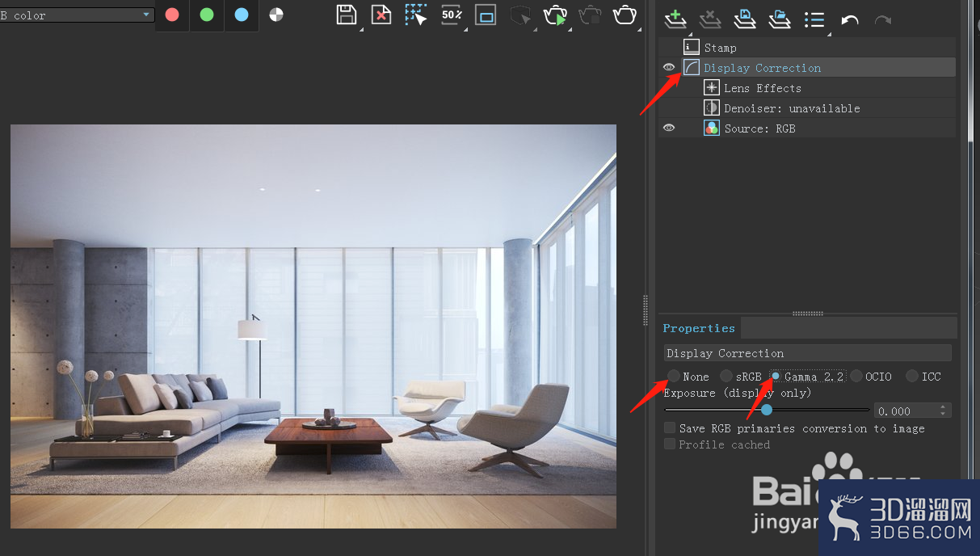This screenshot has width=980, height=556.
Task: Click the dimmed redo arrow
Action: coord(883,19)
